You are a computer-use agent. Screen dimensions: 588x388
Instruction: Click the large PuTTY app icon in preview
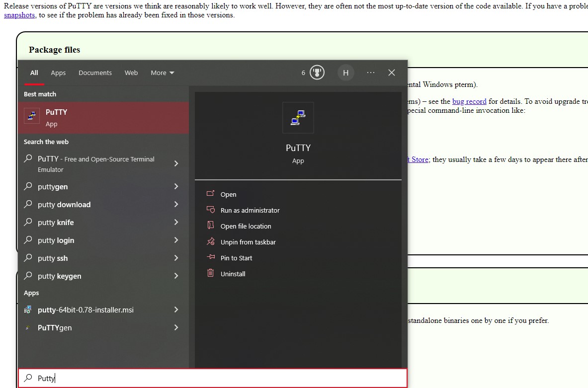tap(298, 118)
